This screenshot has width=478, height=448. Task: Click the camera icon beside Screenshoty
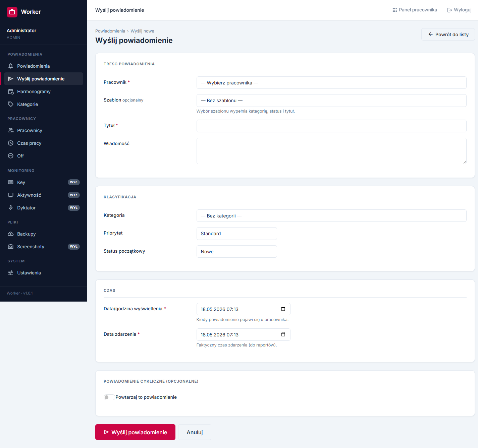pyautogui.click(x=11, y=247)
